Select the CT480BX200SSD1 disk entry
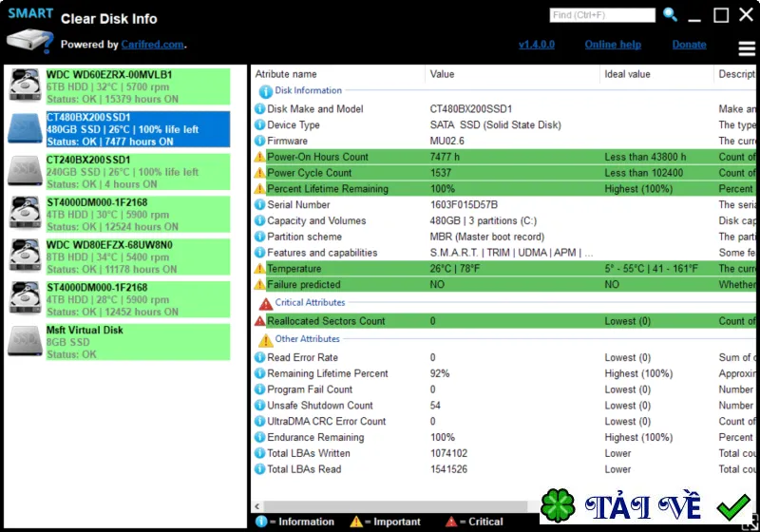Image resolution: width=760 pixels, height=532 pixels. pyautogui.click(x=138, y=129)
